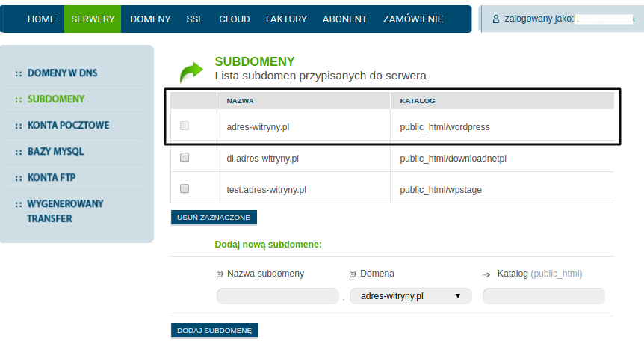Screen dimensions: 644x344
Task: Select the dl.adres-witryny.pl name cell
Action: 263,159
